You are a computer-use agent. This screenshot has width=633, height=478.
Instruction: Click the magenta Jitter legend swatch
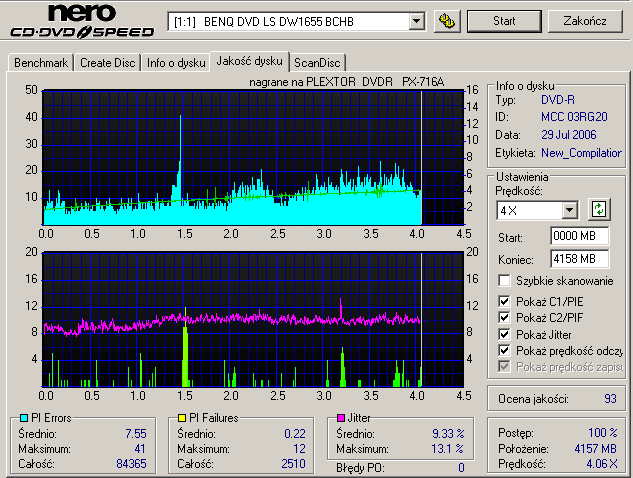point(341,417)
